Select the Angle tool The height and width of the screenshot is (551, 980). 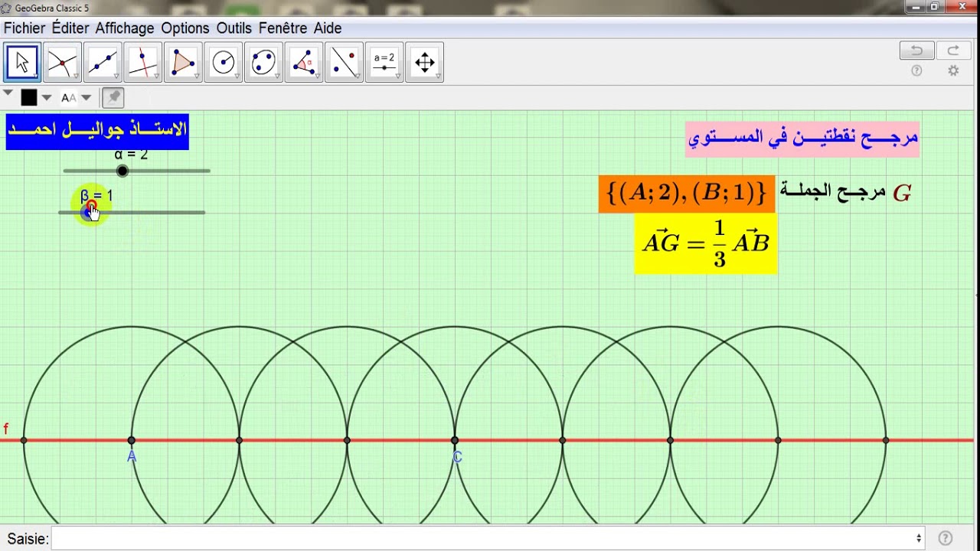click(x=303, y=62)
